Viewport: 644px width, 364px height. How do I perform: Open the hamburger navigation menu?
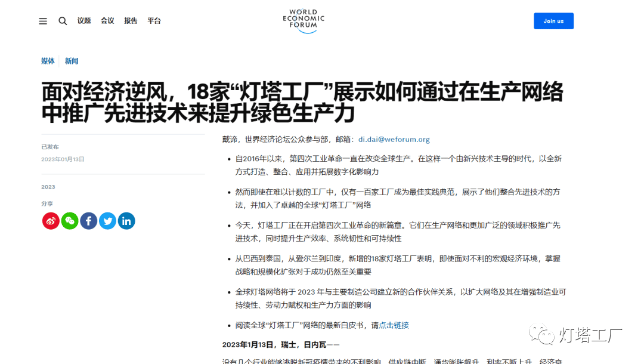coord(43,21)
